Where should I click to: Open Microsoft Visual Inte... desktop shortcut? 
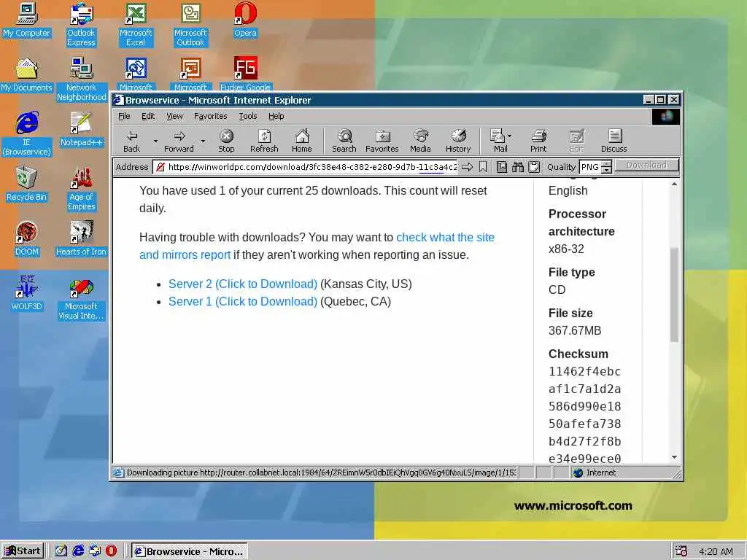click(82, 298)
